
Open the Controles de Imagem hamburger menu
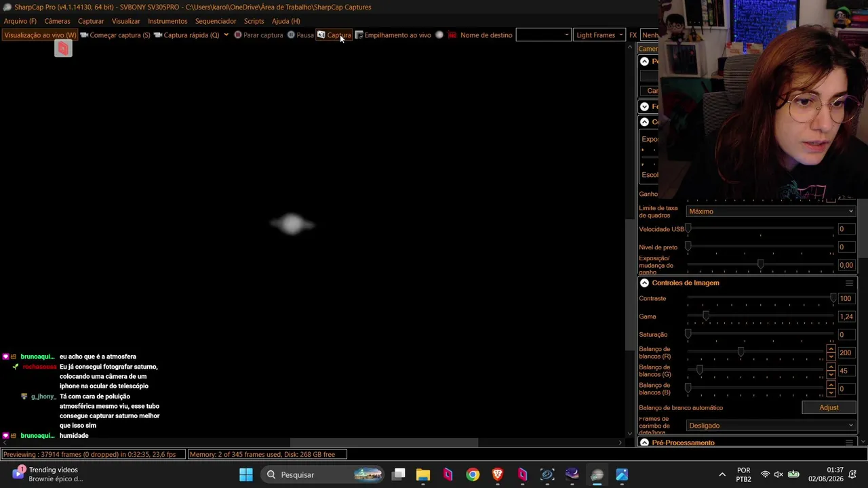coord(849,283)
